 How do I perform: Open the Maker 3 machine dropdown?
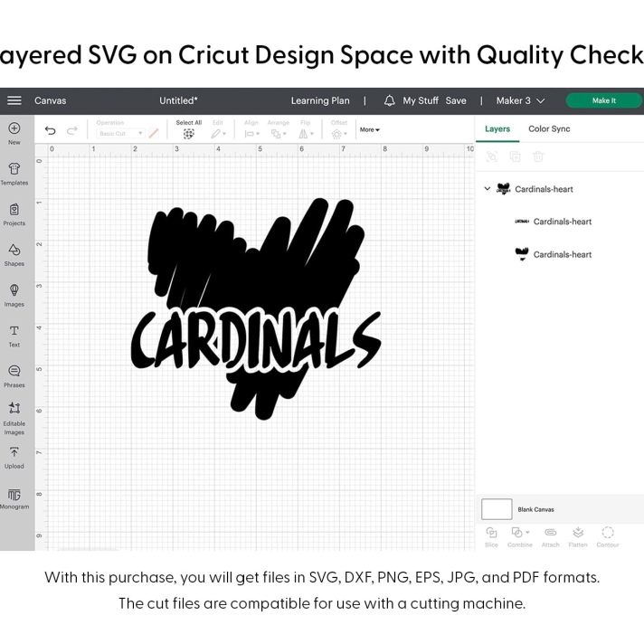pyautogui.click(x=520, y=100)
